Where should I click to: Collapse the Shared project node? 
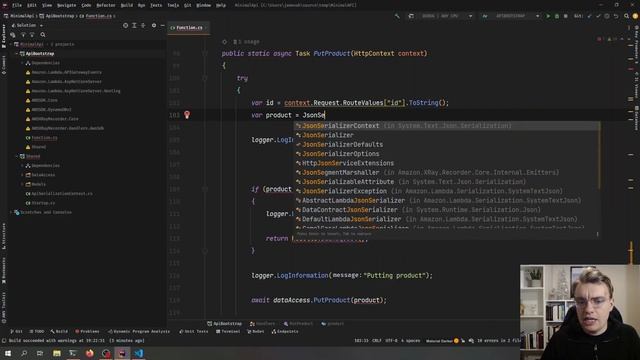[17, 156]
